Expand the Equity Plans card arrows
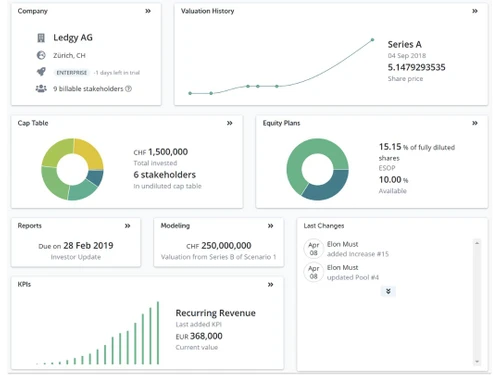500x375 pixels. pyautogui.click(x=475, y=123)
